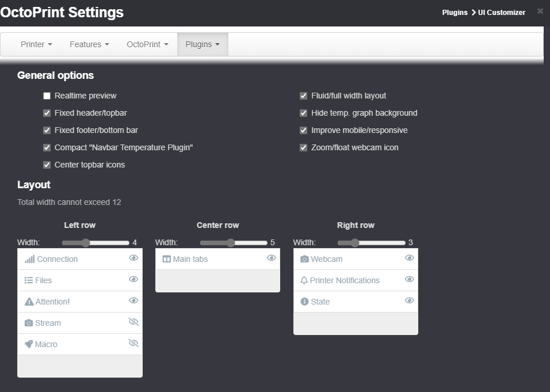The image size is (550, 392).
Task: Click the Center row width value 5
Action: [x=273, y=243]
